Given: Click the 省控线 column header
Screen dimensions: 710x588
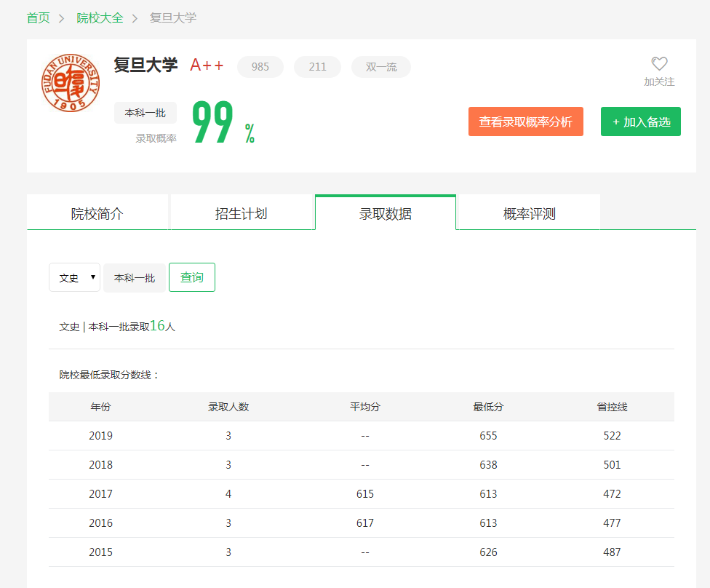Looking at the screenshot, I should click(612, 407).
